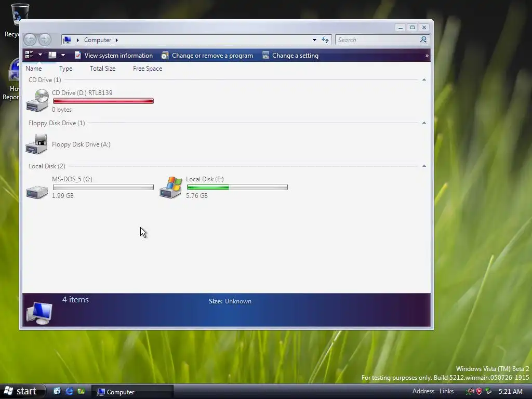
Task: Click Change a setting
Action: (290, 55)
